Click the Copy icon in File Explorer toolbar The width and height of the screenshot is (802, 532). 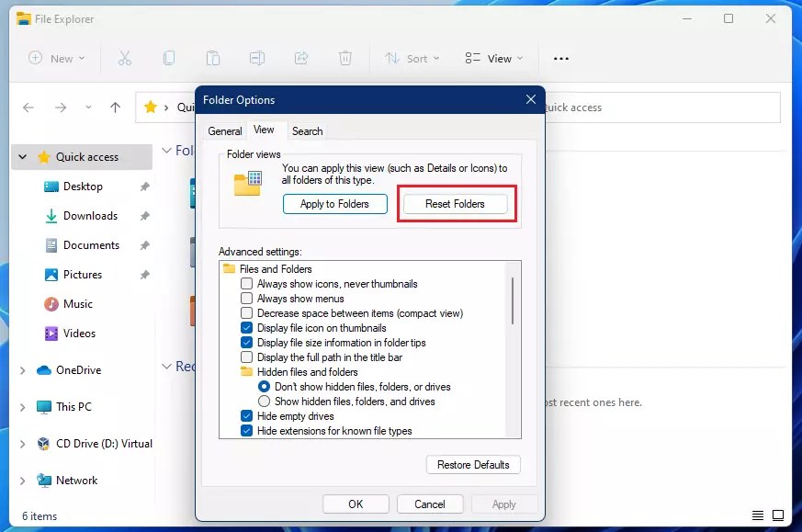coord(169,57)
